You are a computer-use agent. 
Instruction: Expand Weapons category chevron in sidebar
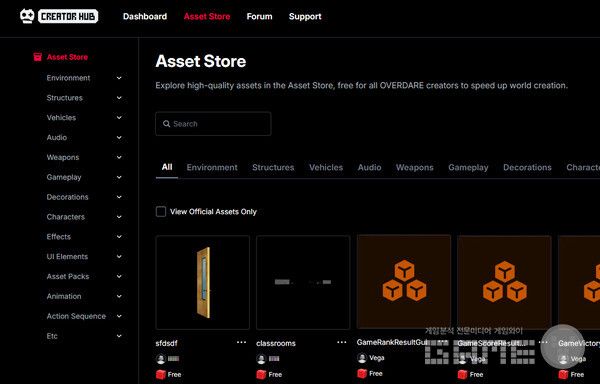119,158
